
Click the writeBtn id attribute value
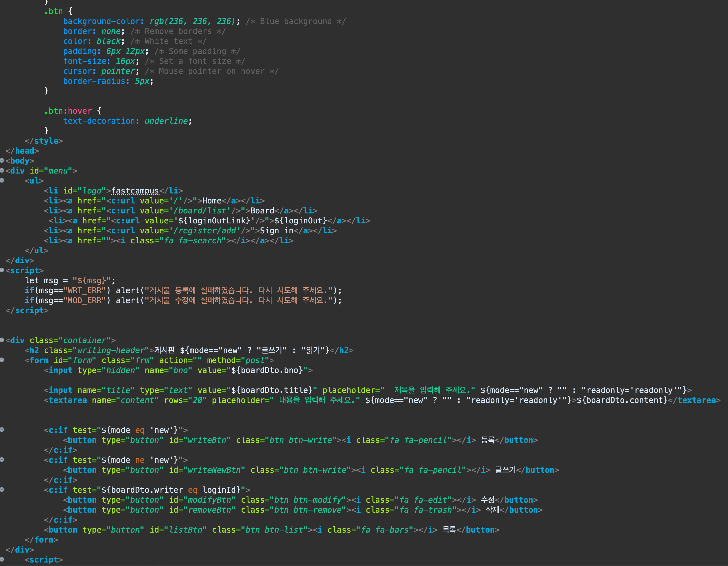click(207, 440)
